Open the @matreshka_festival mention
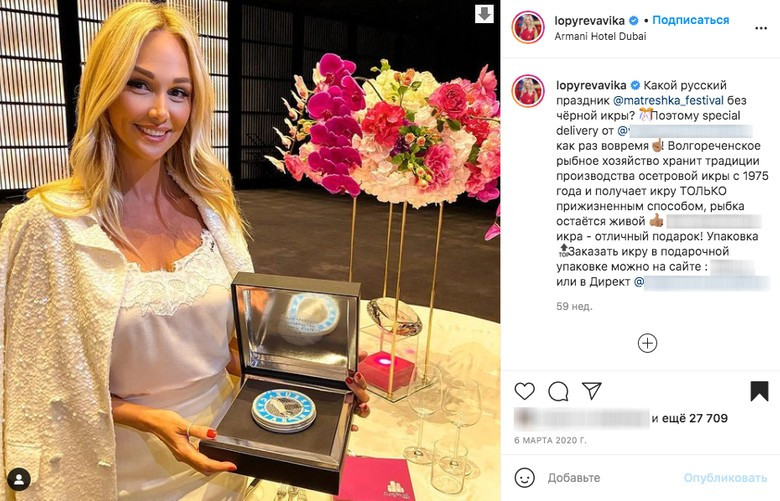 669,100
